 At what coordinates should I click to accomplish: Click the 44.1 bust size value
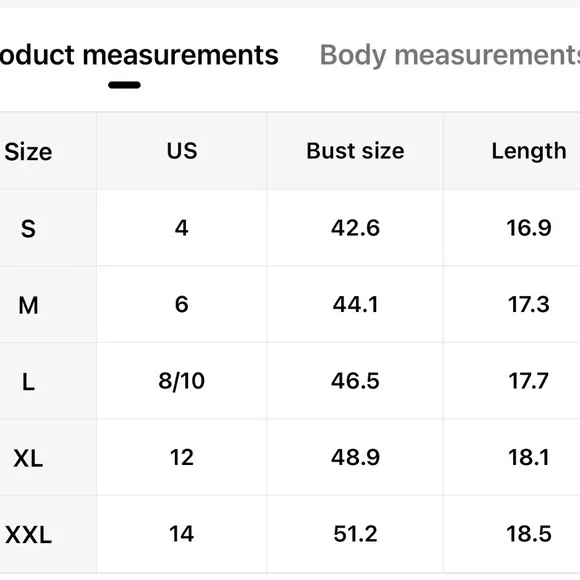(x=355, y=304)
